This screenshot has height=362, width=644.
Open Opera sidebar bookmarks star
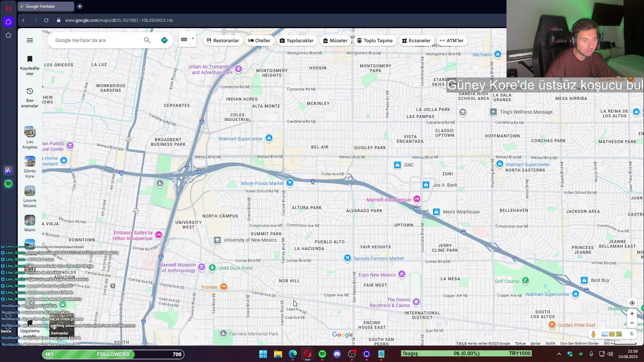click(x=8, y=35)
